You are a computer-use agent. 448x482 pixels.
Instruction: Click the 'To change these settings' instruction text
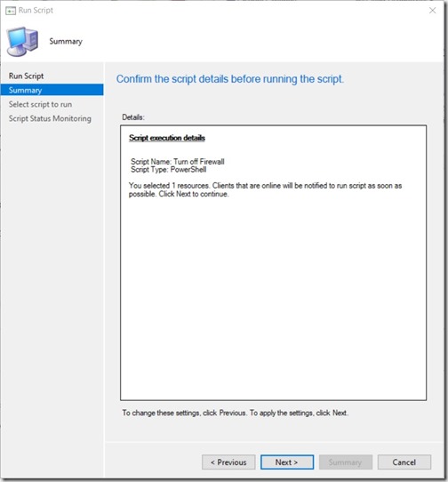coord(236,413)
